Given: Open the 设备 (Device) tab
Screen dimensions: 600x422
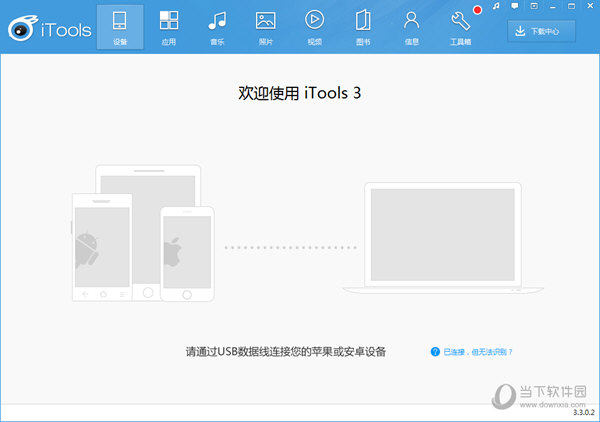Looking at the screenshot, I should coord(120,28).
